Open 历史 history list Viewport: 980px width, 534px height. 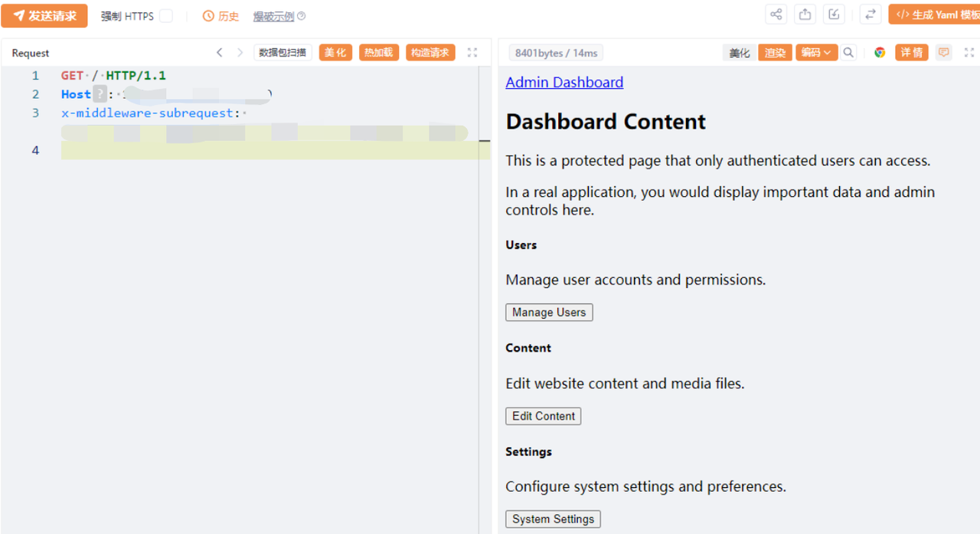tap(220, 16)
